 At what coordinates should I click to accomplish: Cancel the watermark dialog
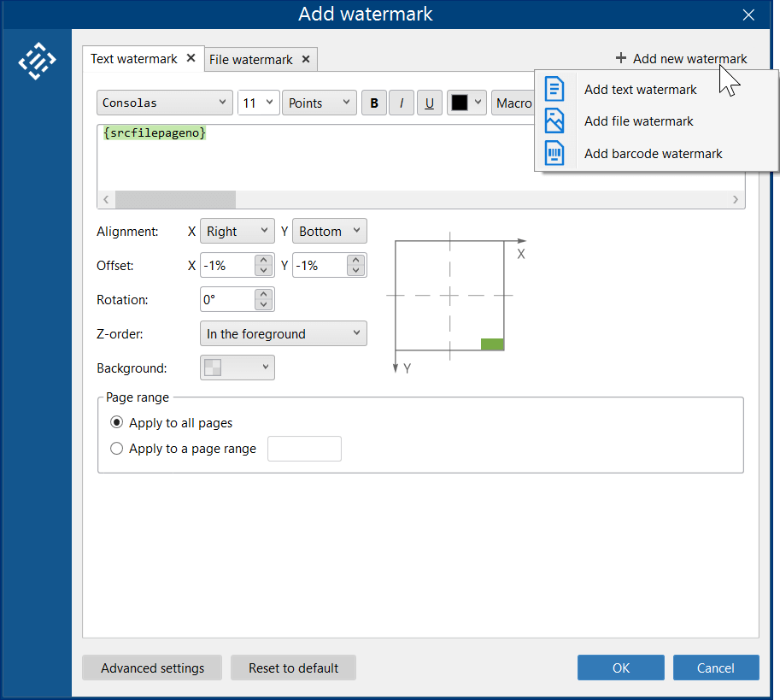(x=716, y=668)
